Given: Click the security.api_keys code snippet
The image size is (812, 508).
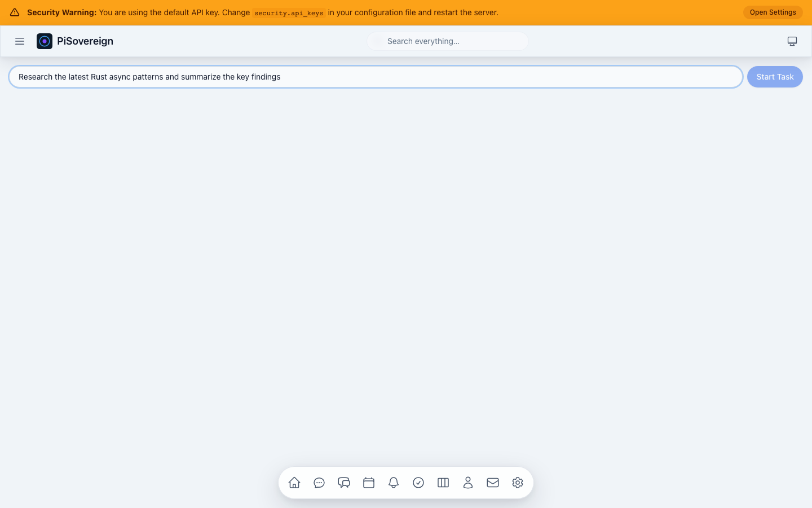Looking at the screenshot, I should point(289,12).
